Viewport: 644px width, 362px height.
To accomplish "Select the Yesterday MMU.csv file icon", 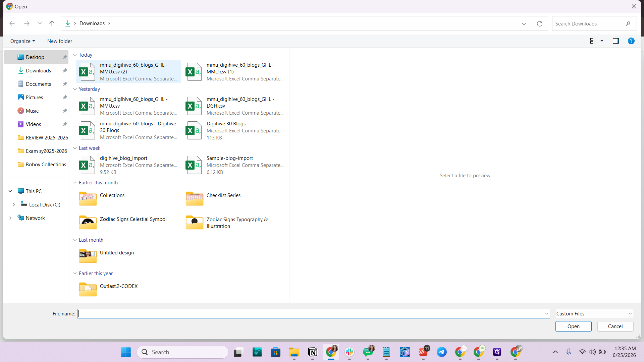I will click(87, 106).
